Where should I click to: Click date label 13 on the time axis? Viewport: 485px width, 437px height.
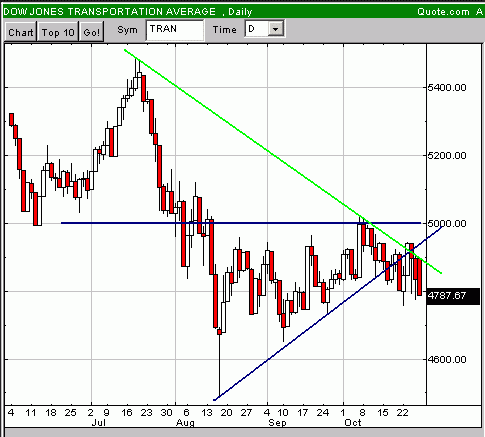(207, 413)
